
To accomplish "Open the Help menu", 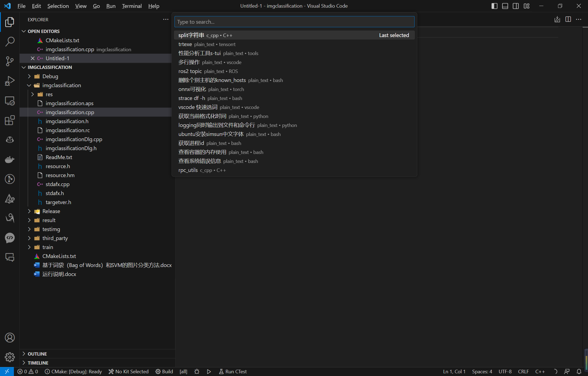I will tap(154, 6).
